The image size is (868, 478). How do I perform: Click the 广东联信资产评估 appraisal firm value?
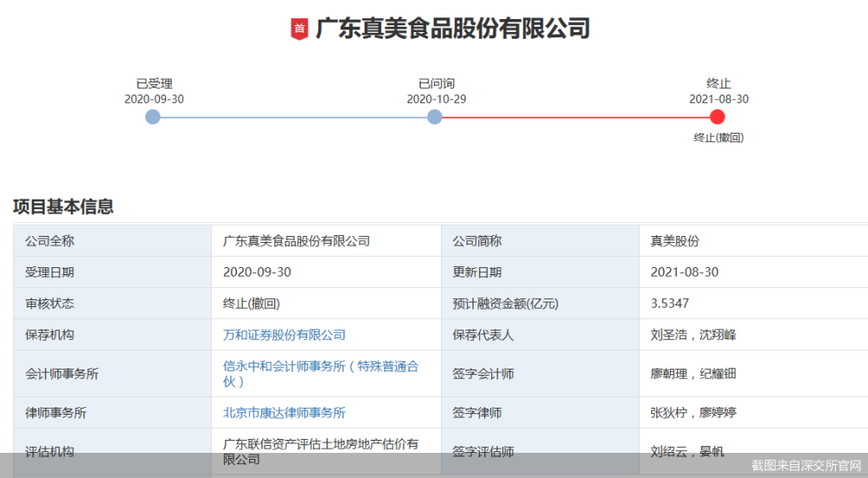(x=320, y=451)
